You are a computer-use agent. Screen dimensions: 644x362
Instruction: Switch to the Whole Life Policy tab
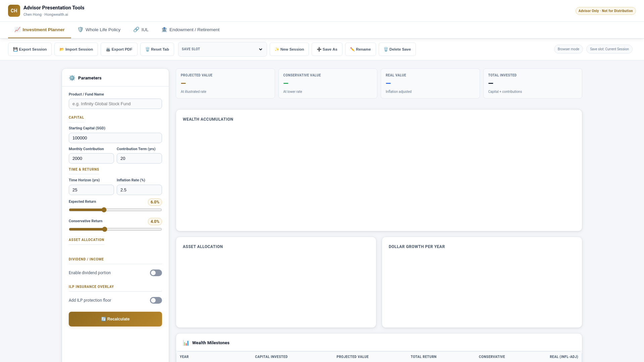pyautogui.click(x=99, y=29)
